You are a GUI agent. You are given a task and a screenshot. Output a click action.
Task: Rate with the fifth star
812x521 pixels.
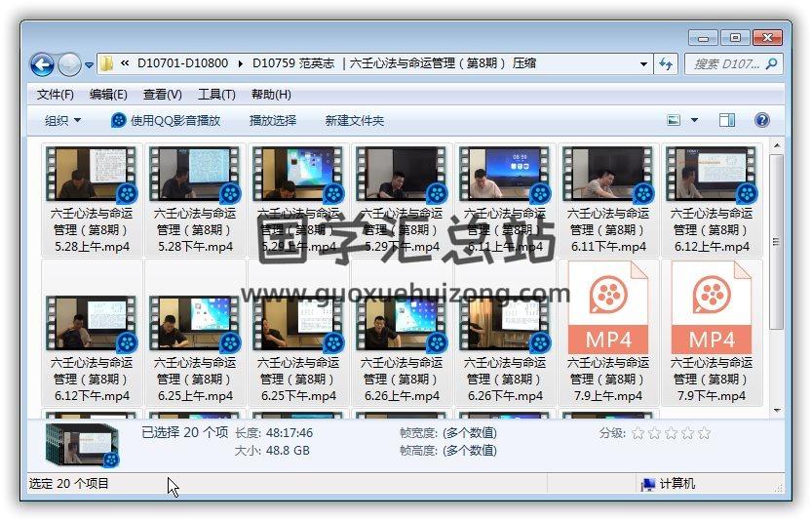coord(704,433)
